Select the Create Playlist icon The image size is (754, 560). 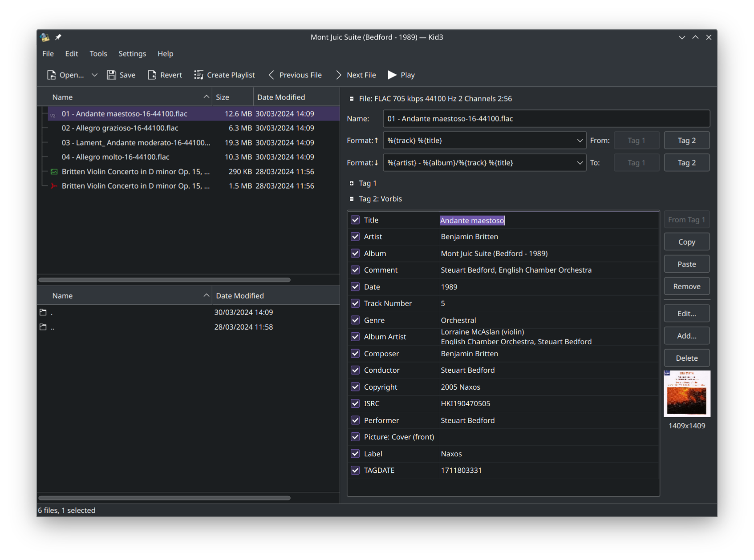[x=199, y=75]
